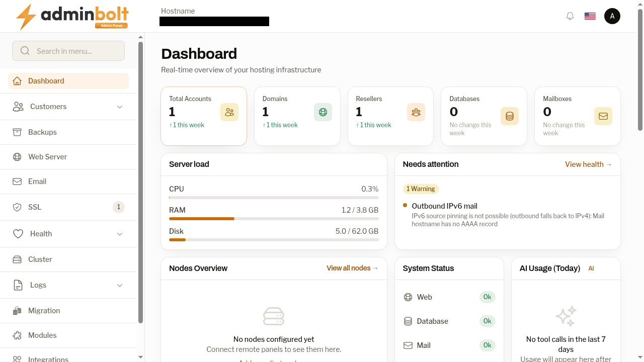Expand the Health submenu chevron
This screenshot has height=362, width=644.
click(x=120, y=234)
